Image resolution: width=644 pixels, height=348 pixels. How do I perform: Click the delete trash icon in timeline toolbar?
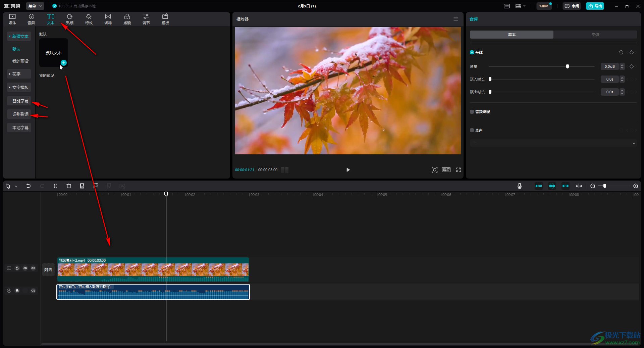click(69, 186)
